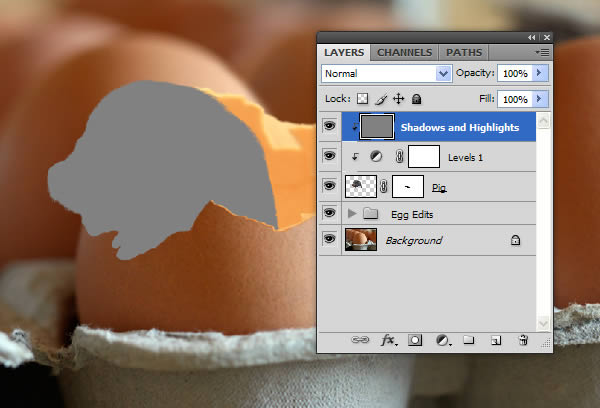Click the Egg Edits folder icon
600x408 pixels.
(370, 213)
